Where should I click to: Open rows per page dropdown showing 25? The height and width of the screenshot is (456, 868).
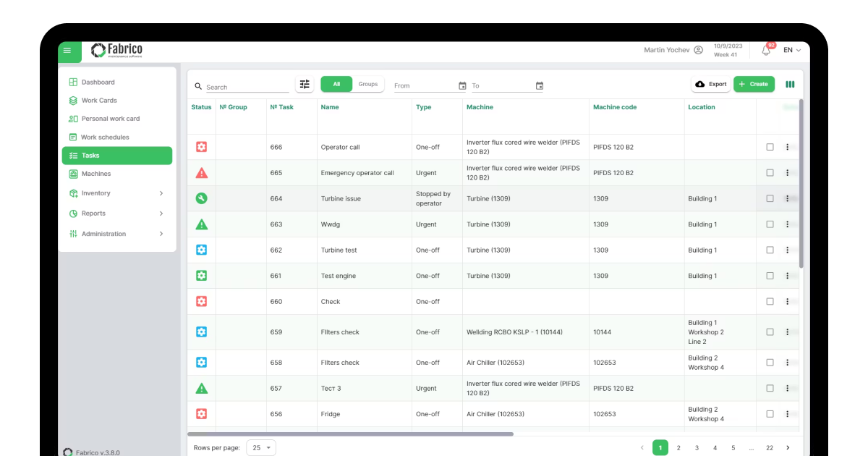click(261, 448)
